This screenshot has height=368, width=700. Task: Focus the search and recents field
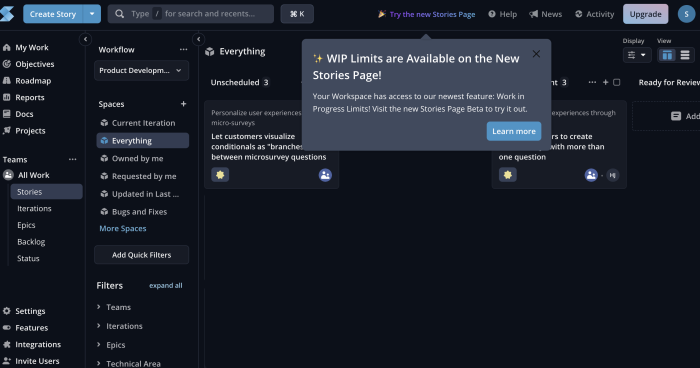coord(191,14)
